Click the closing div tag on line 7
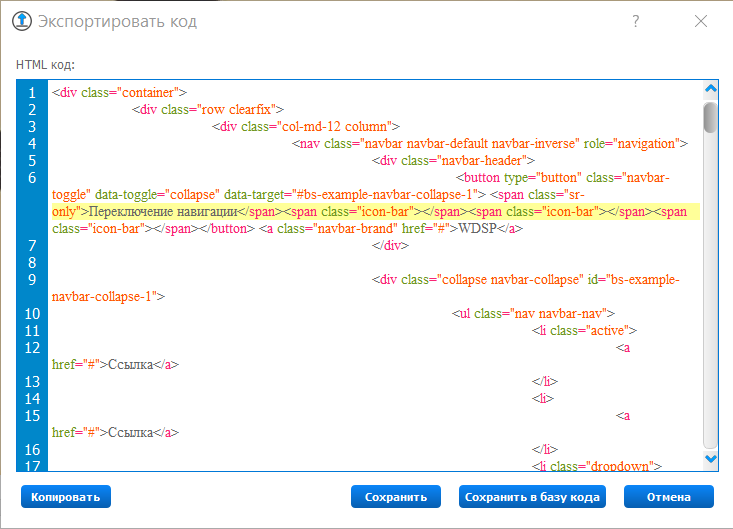Image resolution: width=733 pixels, height=529 pixels. click(390, 245)
